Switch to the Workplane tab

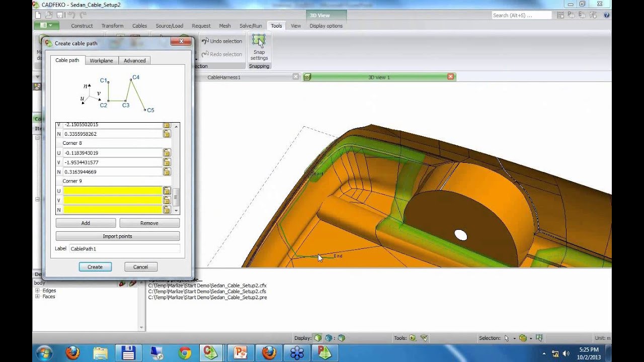[101, 61]
